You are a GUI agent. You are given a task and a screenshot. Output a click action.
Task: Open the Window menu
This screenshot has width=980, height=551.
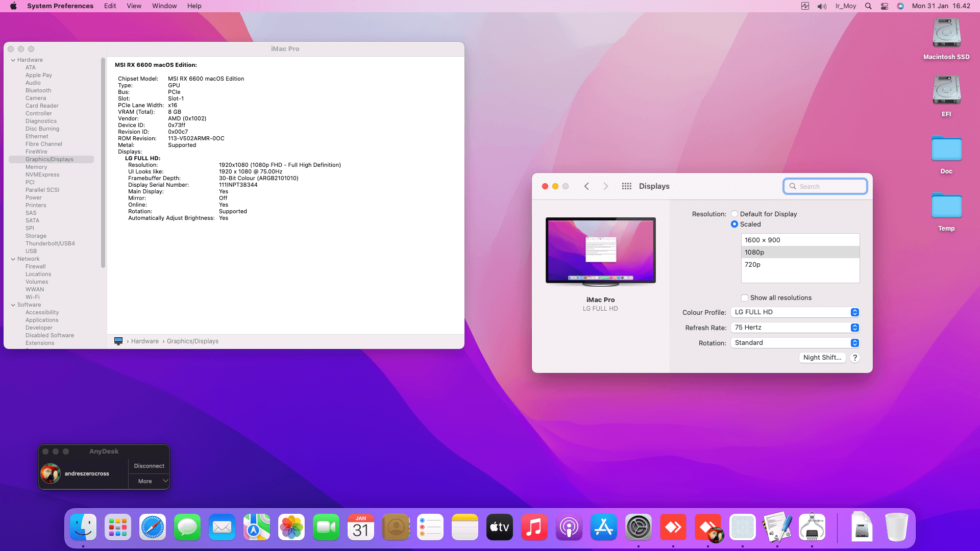tap(164, 6)
